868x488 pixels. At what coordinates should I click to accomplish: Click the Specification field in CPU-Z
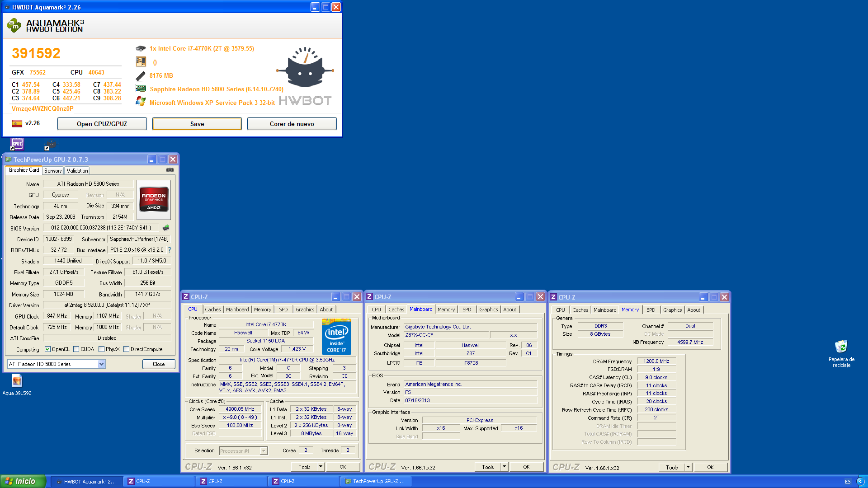pyautogui.click(x=287, y=360)
